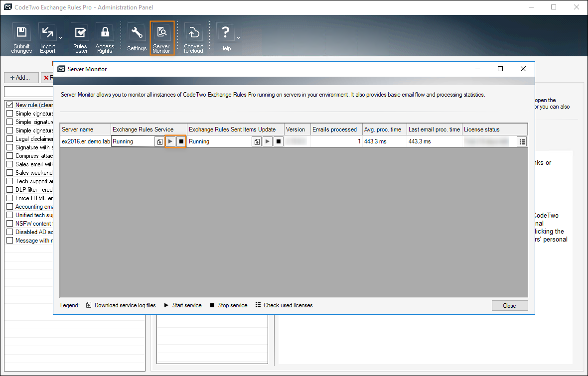The width and height of the screenshot is (588, 376).
Task: Uncheck the New rule checkbox
Action: (9, 105)
